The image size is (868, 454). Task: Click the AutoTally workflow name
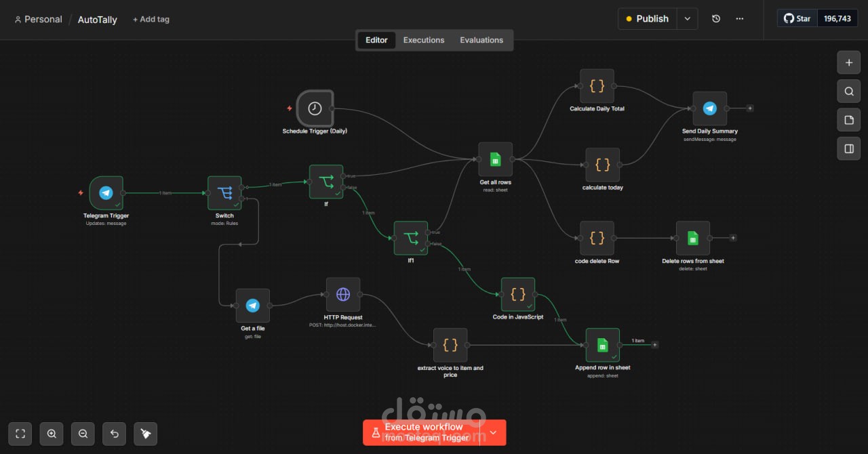pos(98,20)
